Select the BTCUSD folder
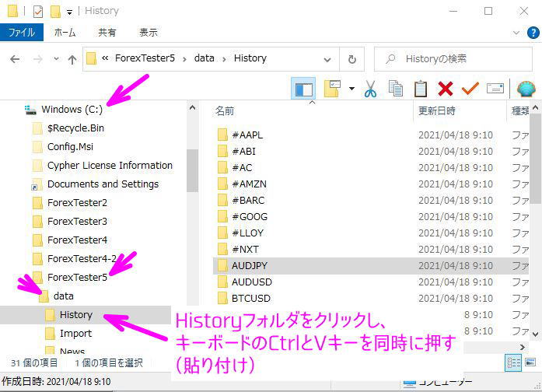Image resolution: width=542 pixels, height=392 pixels. [x=250, y=299]
